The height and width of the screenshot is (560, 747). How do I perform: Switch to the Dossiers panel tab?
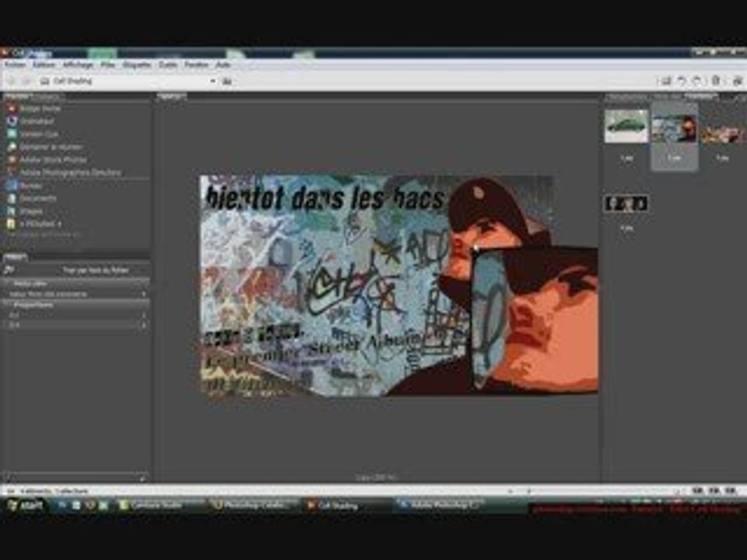tap(47, 96)
